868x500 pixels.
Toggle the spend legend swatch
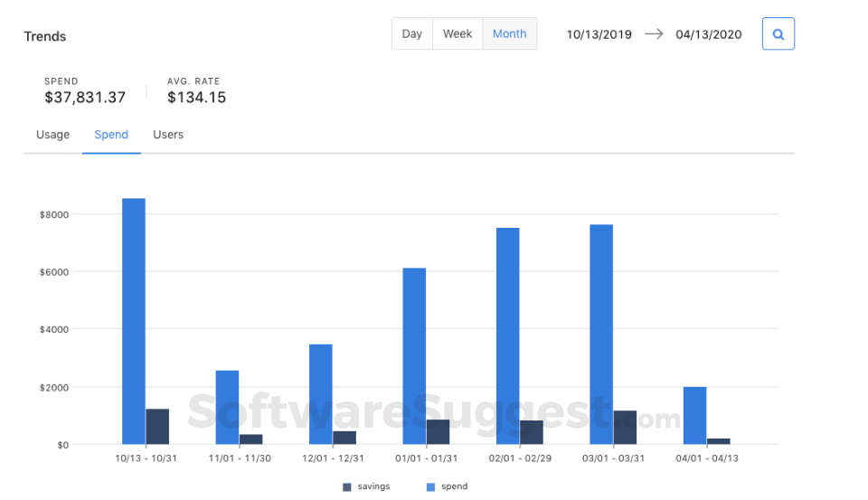pyautogui.click(x=430, y=486)
